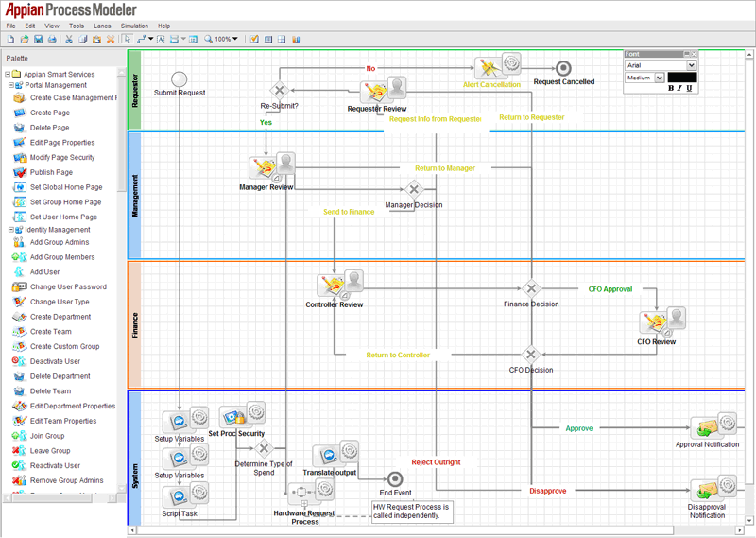The width and height of the screenshot is (756, 538).
Task: Open the Lanes menu
Action: [102, 26]
